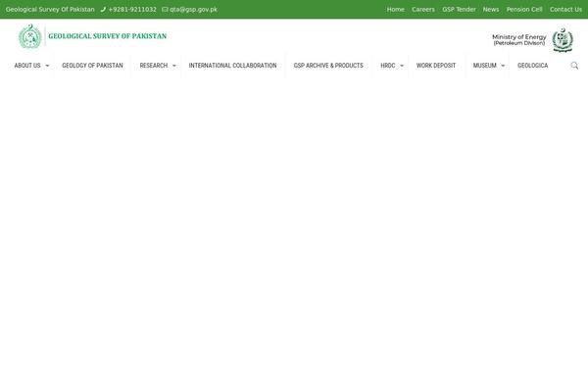
Task: Open GSP Archive & Products
Action: 328,66
